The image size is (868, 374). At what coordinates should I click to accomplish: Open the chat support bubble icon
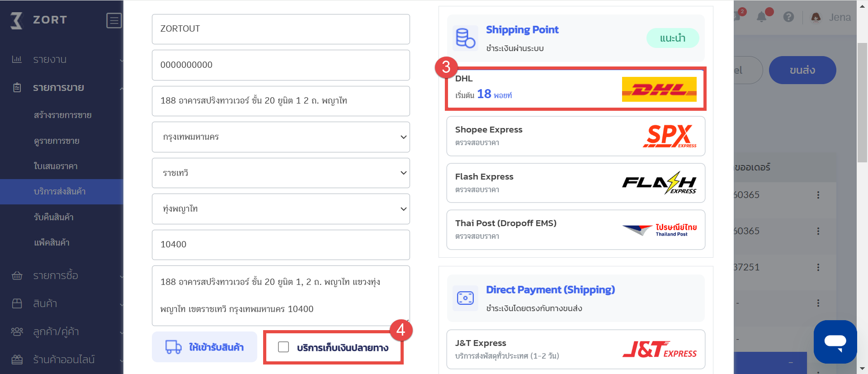click(835, 341)
